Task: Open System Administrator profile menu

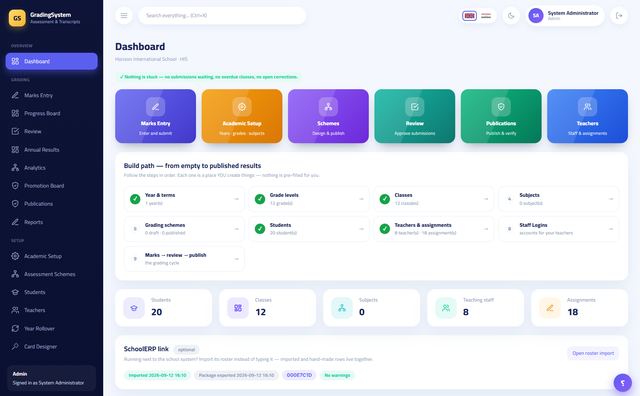Action: (x=565, y=16)
